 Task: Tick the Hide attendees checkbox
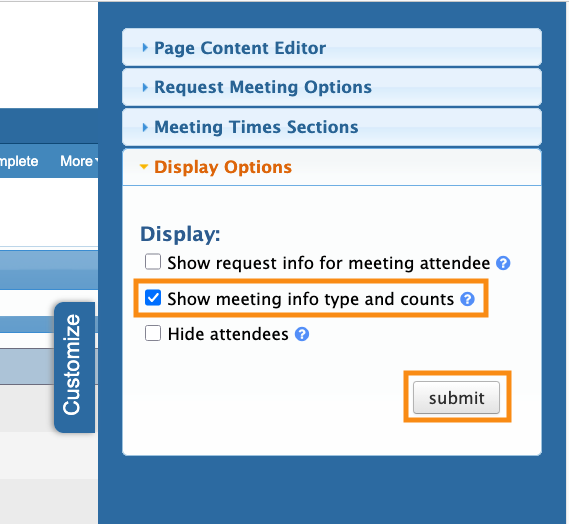tap(153, 333)
